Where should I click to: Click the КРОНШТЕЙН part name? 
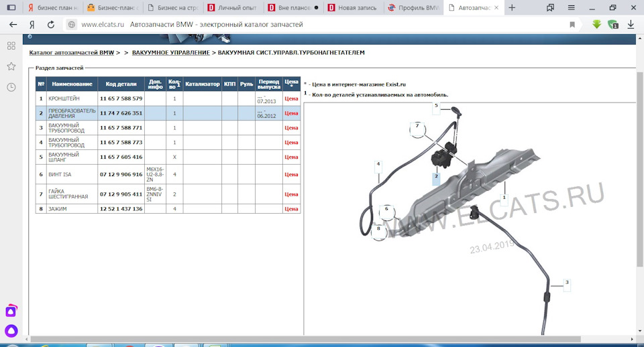coord(64,98)
